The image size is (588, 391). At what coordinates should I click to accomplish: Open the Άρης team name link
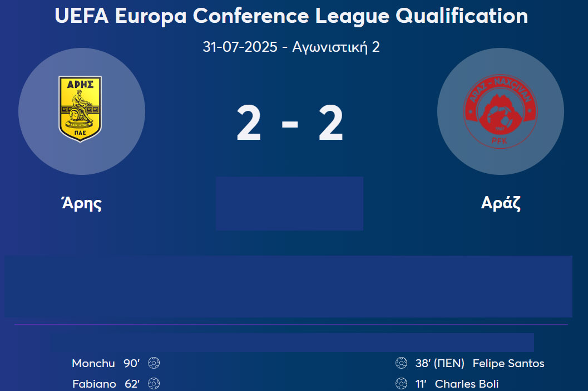click(x=82, y=203)
